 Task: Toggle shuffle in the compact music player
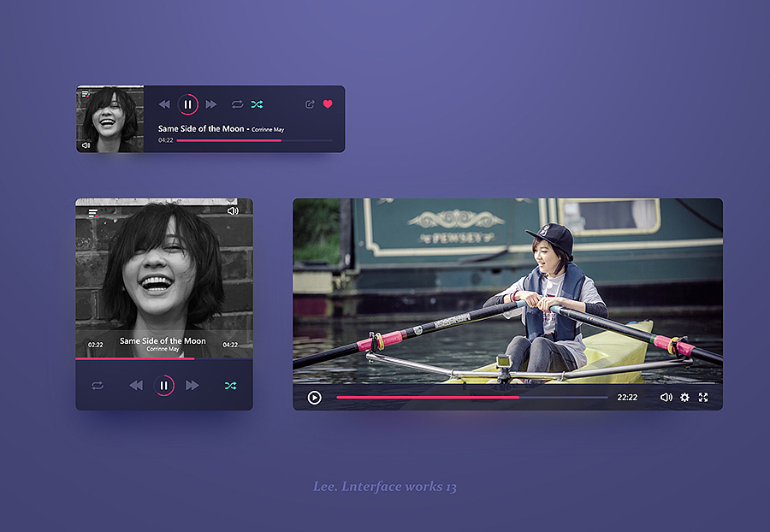point(257,104)
